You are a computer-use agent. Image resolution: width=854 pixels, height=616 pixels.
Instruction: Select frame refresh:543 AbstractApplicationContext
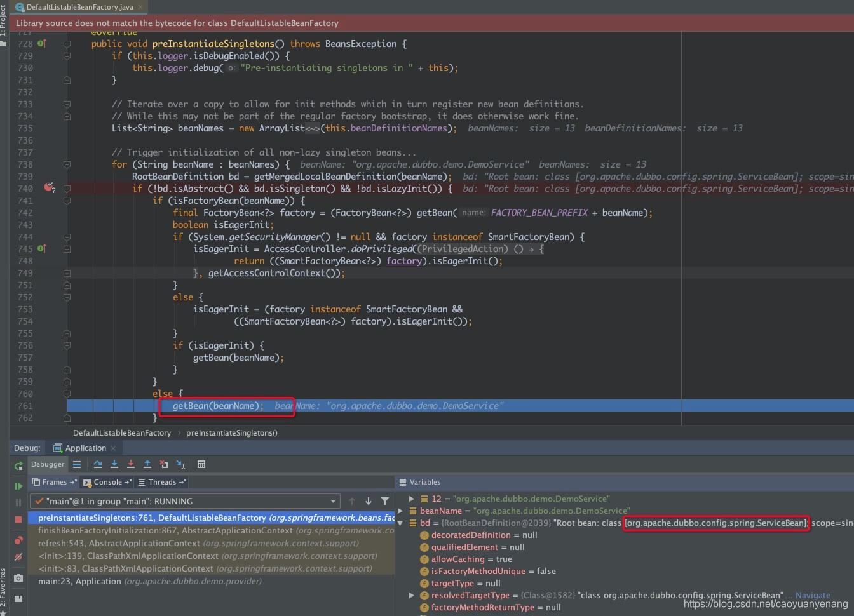tap(212, 543)
